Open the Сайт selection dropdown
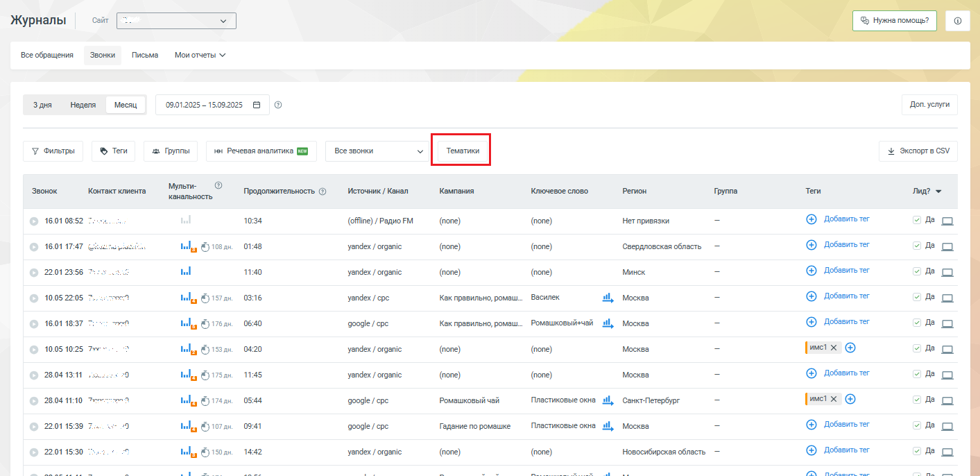 point(176,21)
